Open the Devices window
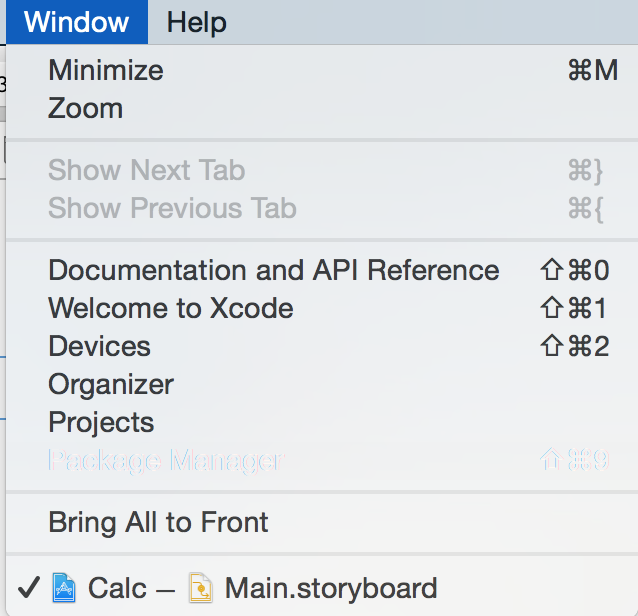Image resolution: width=638 pixels, height=616 pixels. pyautogui.click(x=99, y=346)
